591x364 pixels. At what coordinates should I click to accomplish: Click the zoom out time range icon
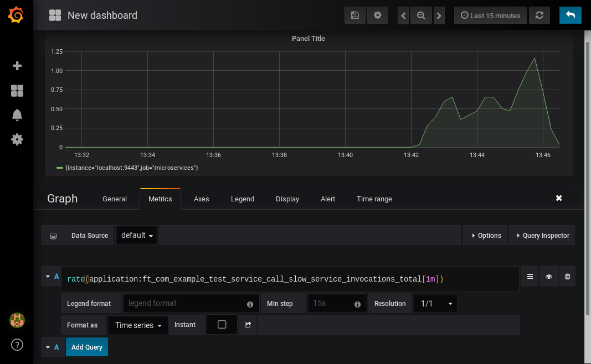click(422, 15)
